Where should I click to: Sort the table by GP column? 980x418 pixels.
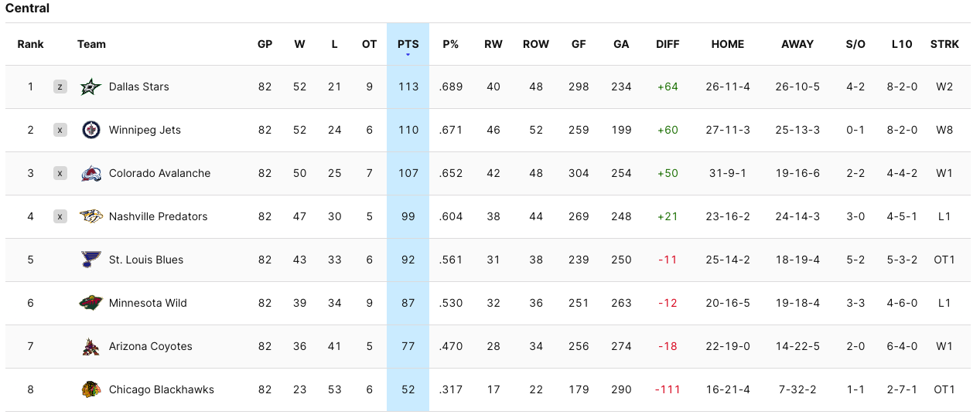[265, 44]
